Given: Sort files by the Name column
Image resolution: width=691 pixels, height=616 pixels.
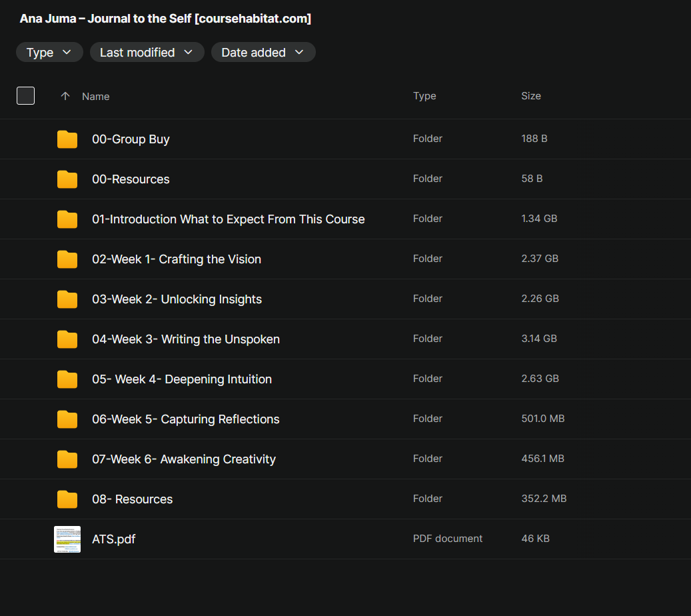Looking at the screenshot, I should (96, 96).
